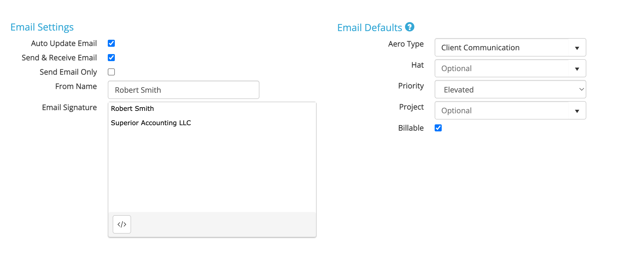The image size is (644, 259).
Task: Click the Priority dropdown chevron
Action: click(x=581, y=89)
